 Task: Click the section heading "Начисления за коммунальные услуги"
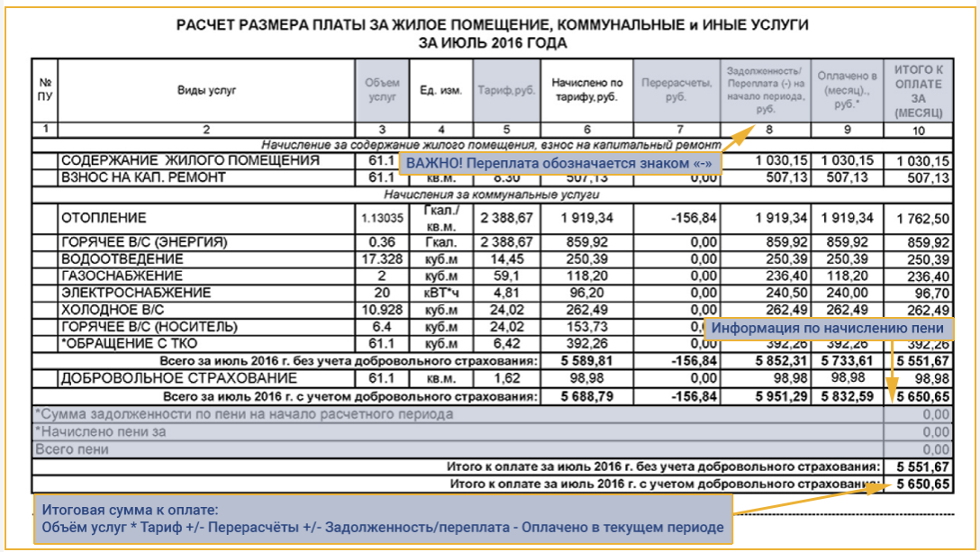(491, 195)
